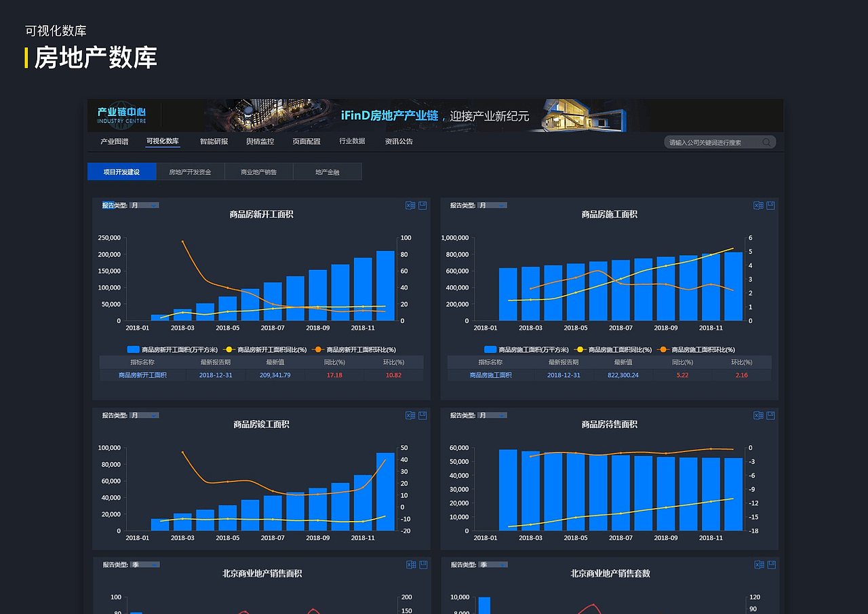Viewport: 868px width, 614px height.
Task: Open report type dropdown for 北京商业地产销售套数
Action: pyautogui.click(x=493, y=564)
